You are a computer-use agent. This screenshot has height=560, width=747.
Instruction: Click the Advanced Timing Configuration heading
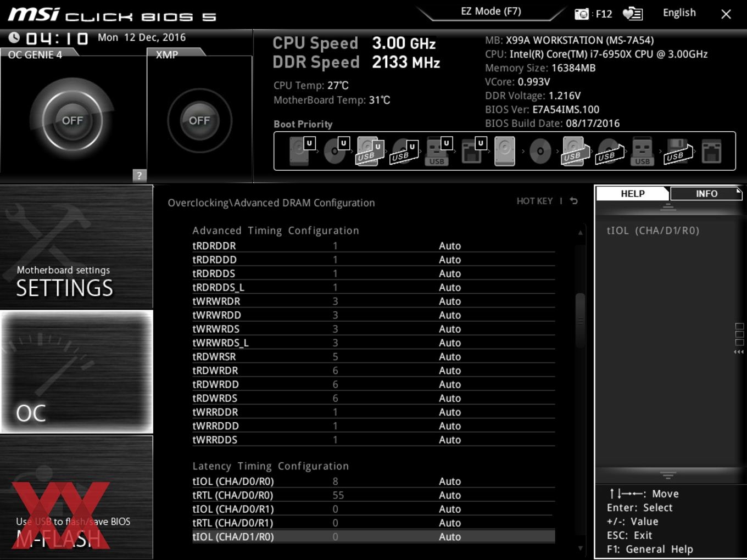point(276,231)
